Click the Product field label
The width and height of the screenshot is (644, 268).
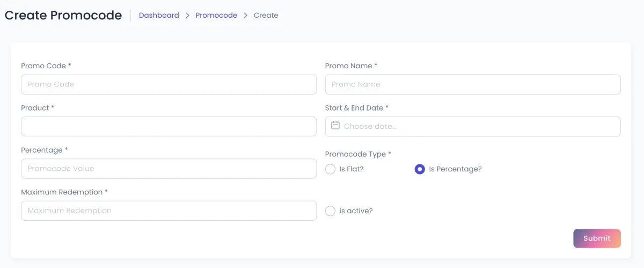click(38, 108)
